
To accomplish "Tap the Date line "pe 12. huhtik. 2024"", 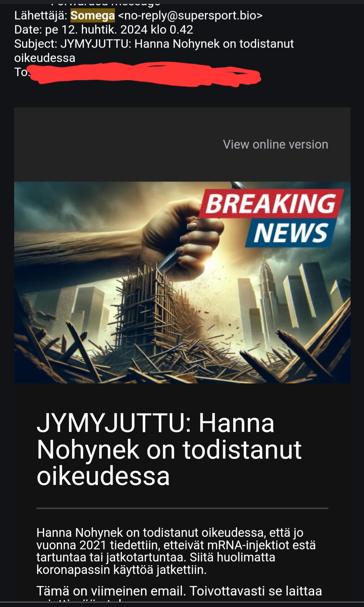I will [103, 30].
